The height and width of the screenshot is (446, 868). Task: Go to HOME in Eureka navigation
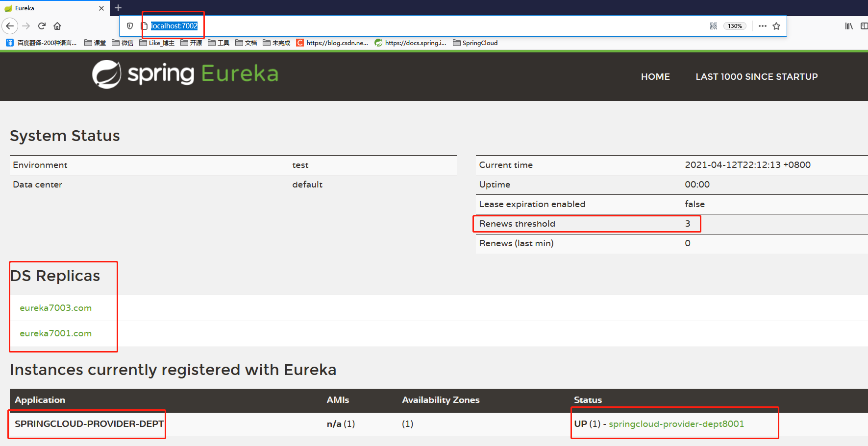pos(655,76)
